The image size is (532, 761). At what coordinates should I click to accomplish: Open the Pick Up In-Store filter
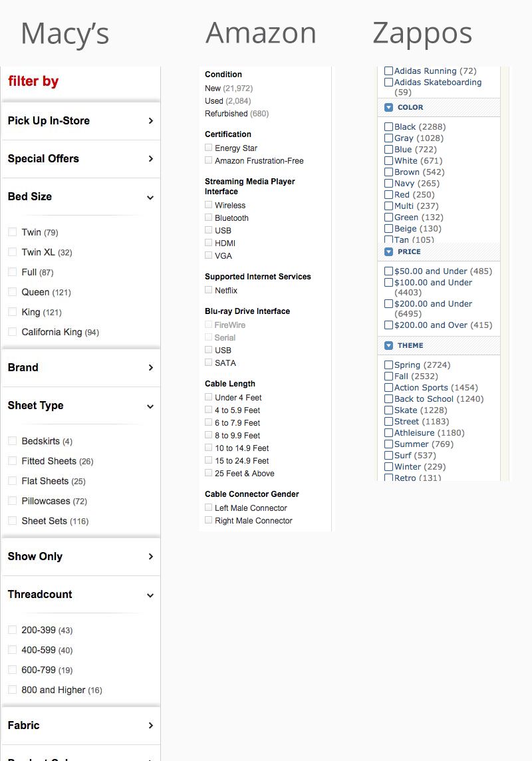(x=80, y=120)
